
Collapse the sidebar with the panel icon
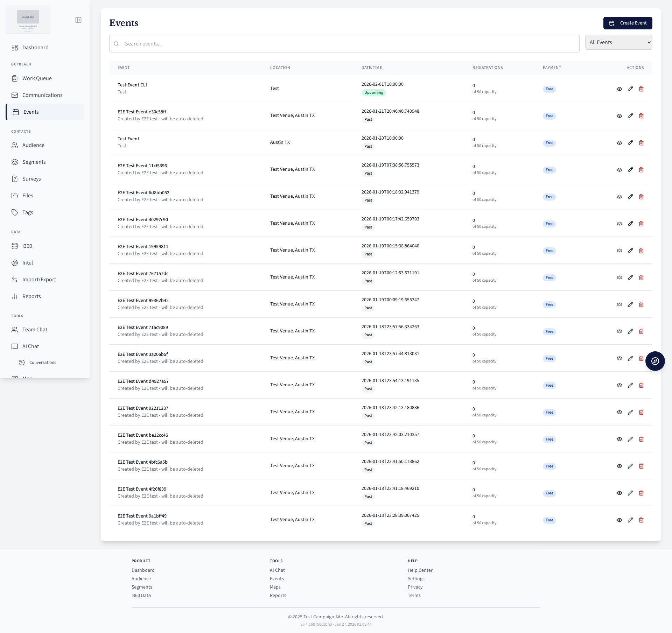[x=78, y=20]
